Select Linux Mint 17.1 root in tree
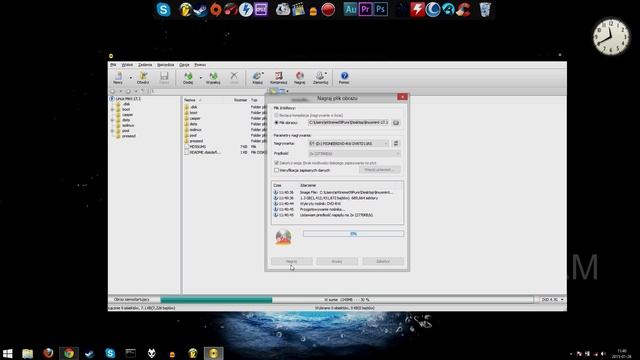 pyautogui.click(x=128, y=99)
